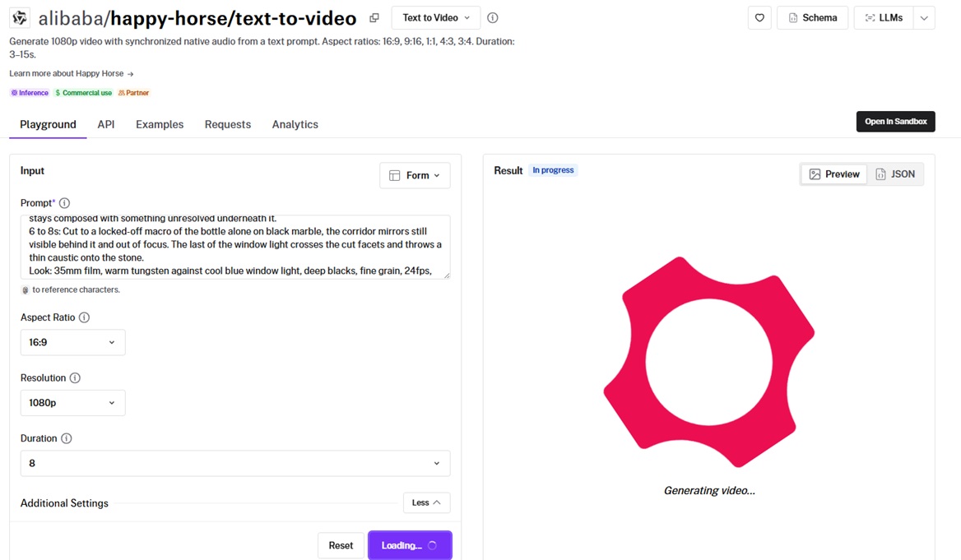Click the Commercial use tag
Screen dimensions: 961x560
(x=83, y=93)
